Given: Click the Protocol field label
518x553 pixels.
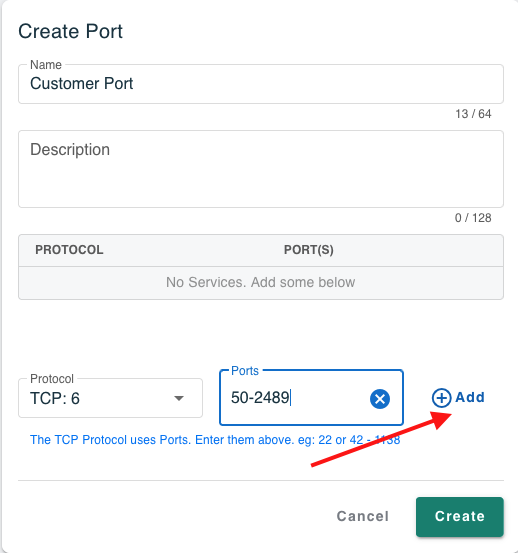Looking at the screenshot, I should (x=52, y=379).
